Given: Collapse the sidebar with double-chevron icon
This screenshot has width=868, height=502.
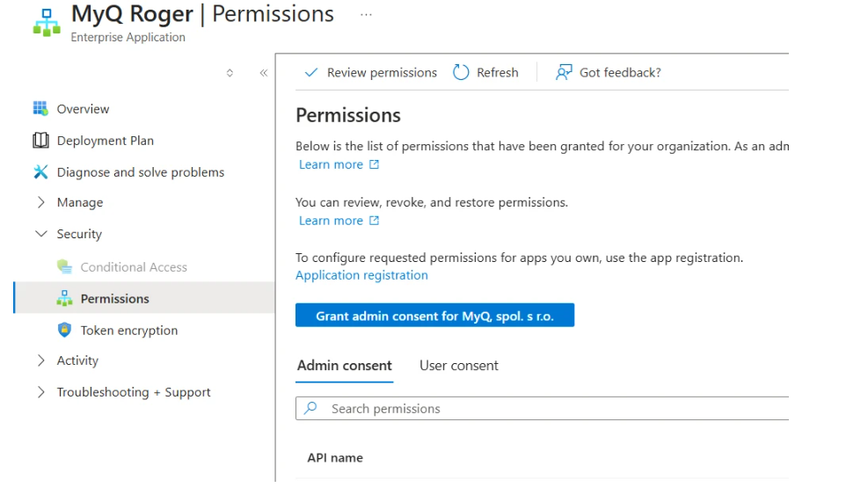Looking at the screenshot, I should point(264,73).
